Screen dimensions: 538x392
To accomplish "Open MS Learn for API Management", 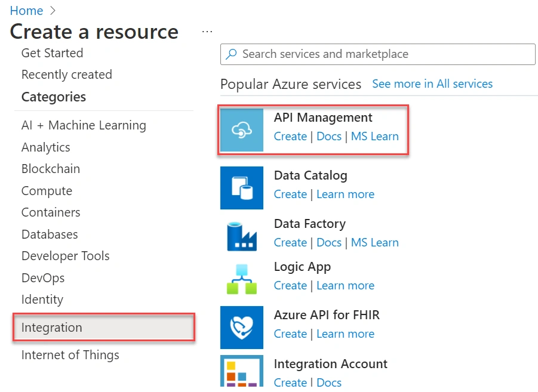I will point(374,137).
